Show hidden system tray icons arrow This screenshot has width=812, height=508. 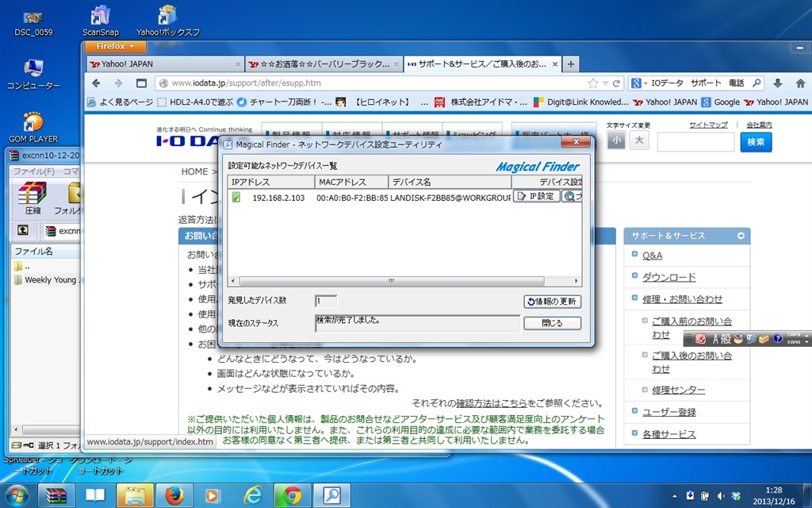(x=674, y=496)
